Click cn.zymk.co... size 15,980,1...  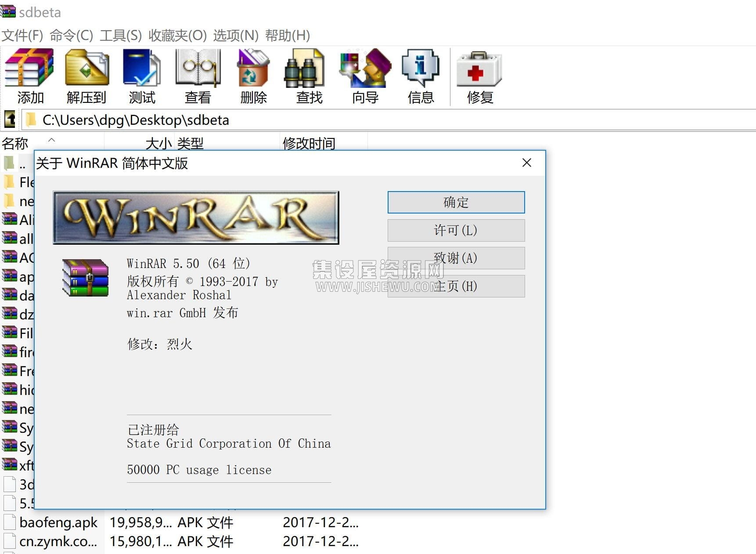tap(140, 541)
